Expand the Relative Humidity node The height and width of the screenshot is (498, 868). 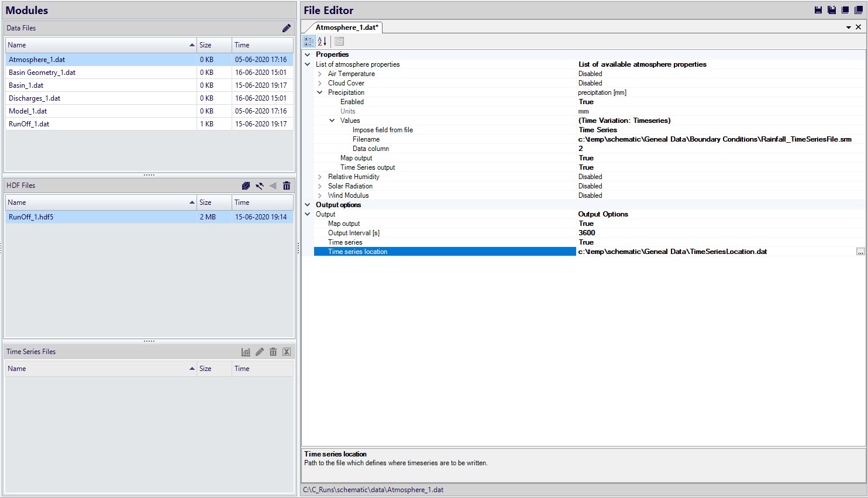[x=320, y=177]
